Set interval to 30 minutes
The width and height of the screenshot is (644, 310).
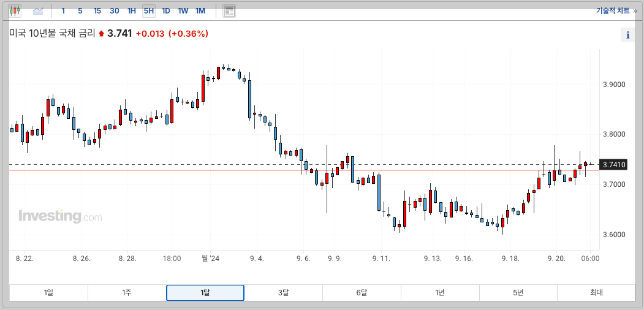tap(115, 11)
